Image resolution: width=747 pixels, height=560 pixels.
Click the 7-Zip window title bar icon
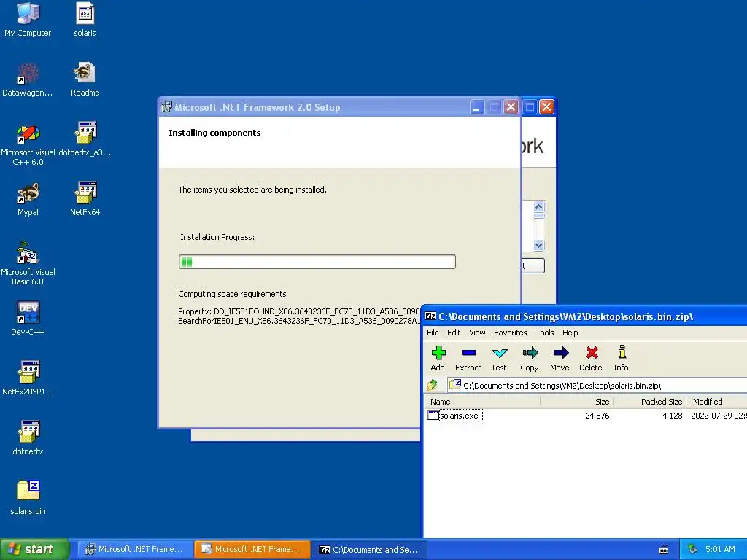coord(430,316)
